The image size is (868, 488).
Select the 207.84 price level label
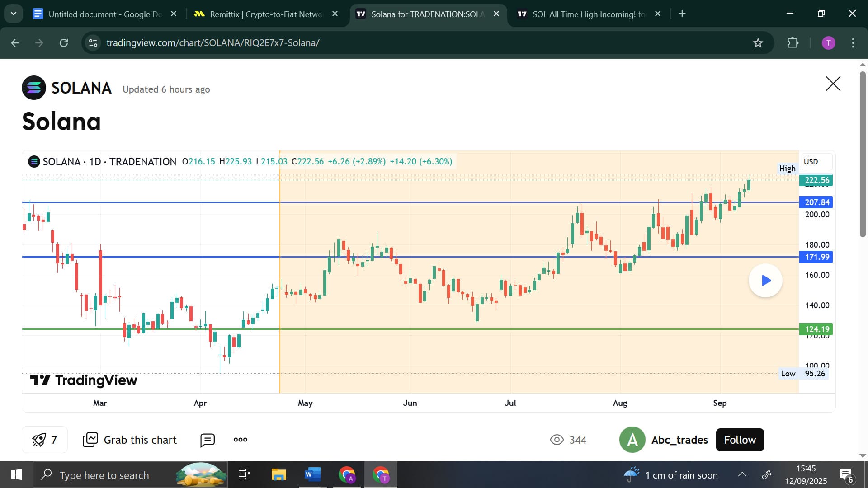tap(816, 202)
